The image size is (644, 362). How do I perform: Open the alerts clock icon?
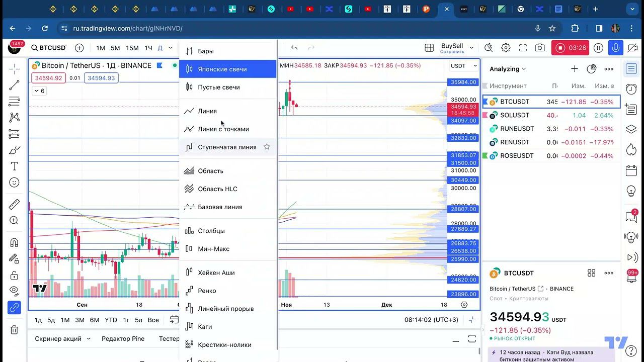[x=631, y=88]
